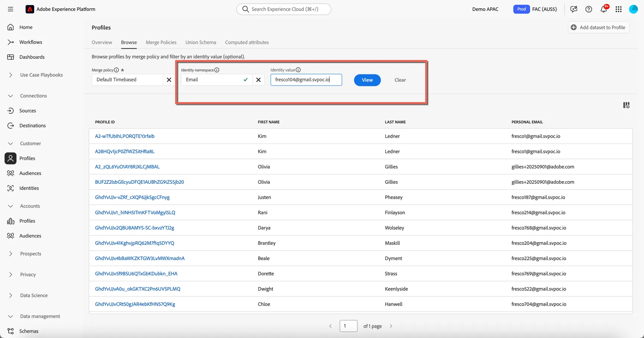Expand the Privacy section

[10, 275]
